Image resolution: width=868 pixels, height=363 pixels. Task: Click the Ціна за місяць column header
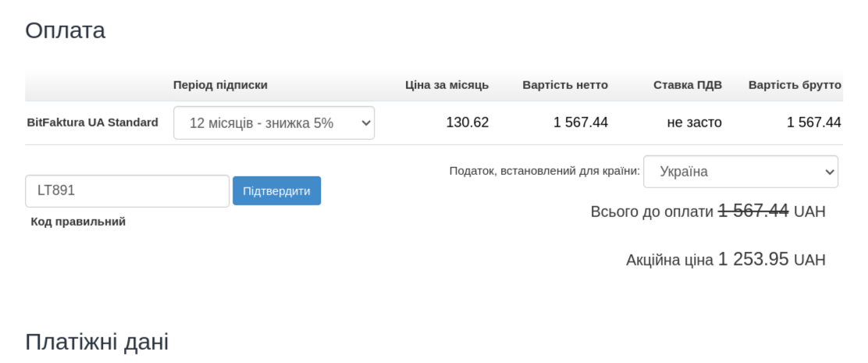(446, 85)
